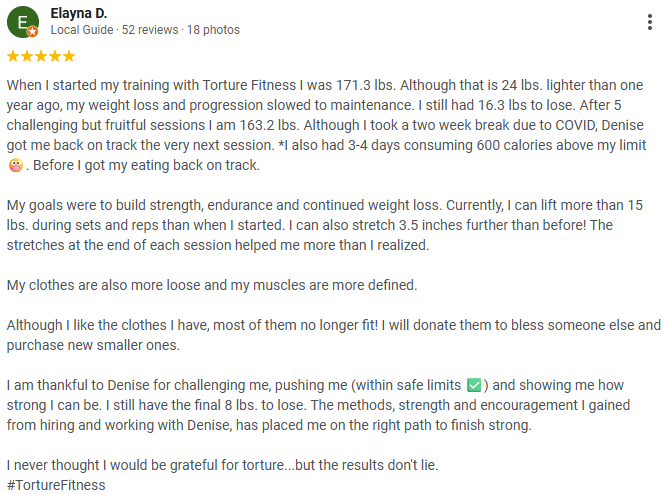Click the second rating star
This screenshot has height=495, width=663.
(26, 56)
